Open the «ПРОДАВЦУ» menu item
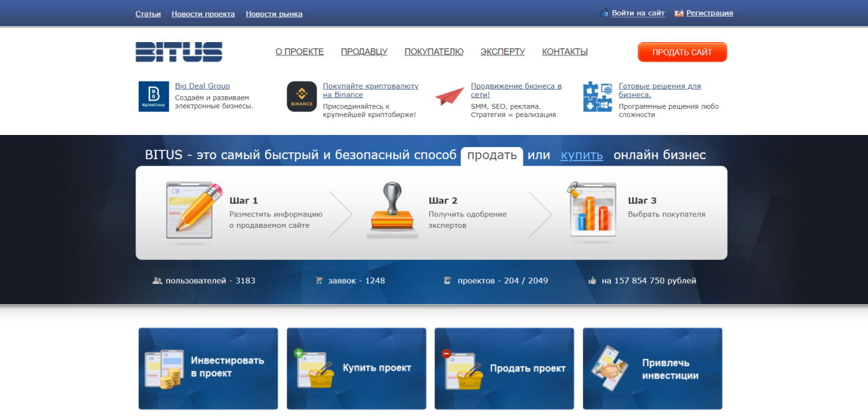Screen dimensions: 868x417 [x=364, y=51]
